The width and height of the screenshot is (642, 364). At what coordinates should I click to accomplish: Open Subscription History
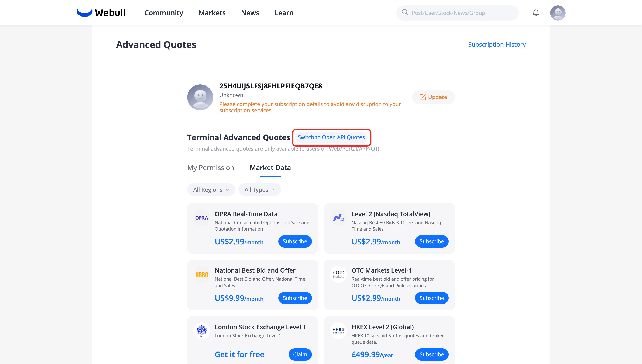(x=497, y=45)
